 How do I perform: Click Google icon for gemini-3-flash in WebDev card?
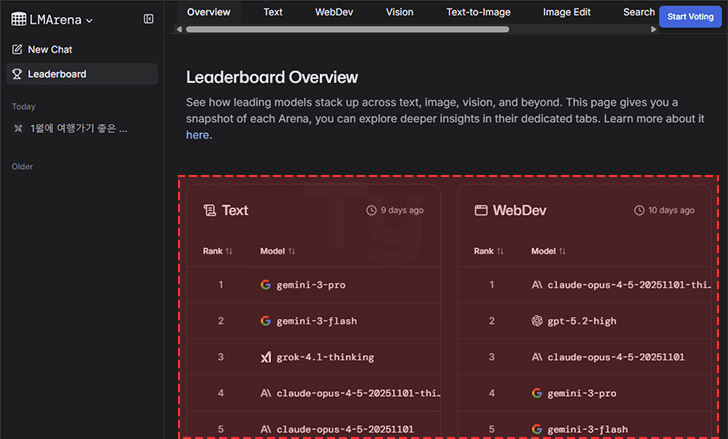coord(537,429)
